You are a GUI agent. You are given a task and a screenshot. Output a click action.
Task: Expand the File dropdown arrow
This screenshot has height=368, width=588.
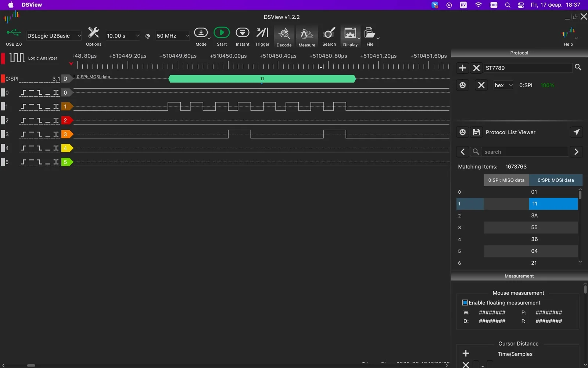[x=378, y=38]
